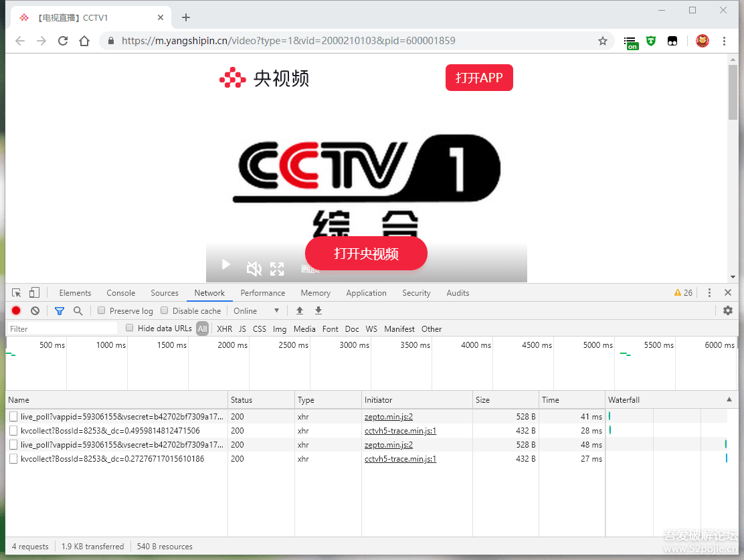Click inside the network Filter field
The image size is (744, 560).
[x=60, y=328]
